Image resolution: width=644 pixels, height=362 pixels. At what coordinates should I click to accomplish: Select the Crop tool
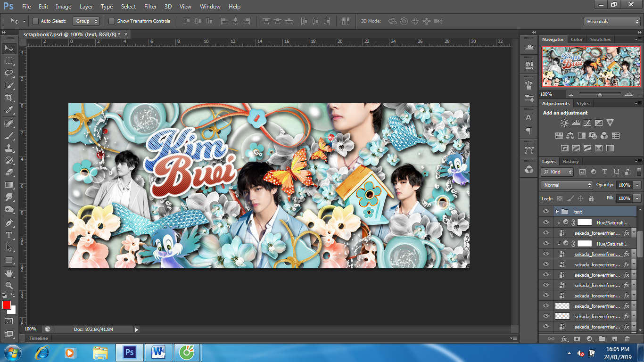point(9,98)
